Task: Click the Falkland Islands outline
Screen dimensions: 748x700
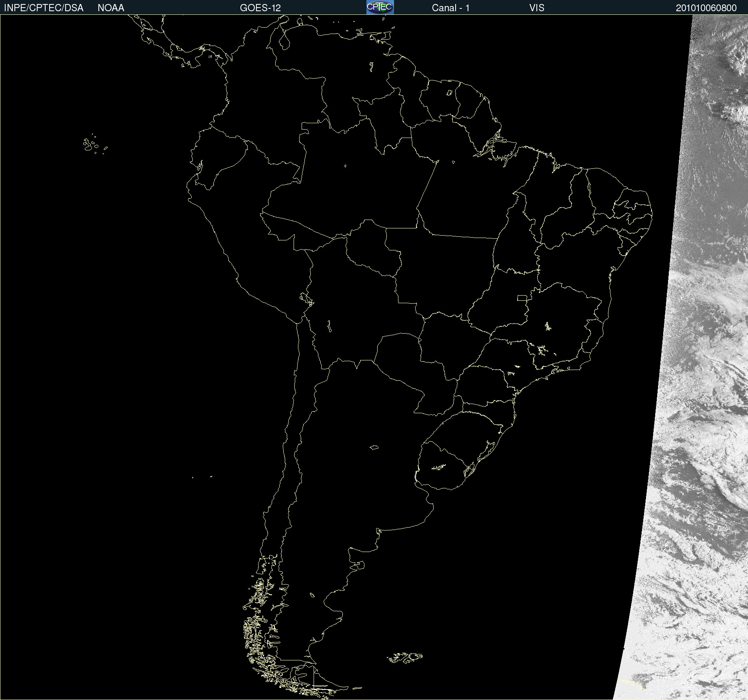Action: click(405, 658)
